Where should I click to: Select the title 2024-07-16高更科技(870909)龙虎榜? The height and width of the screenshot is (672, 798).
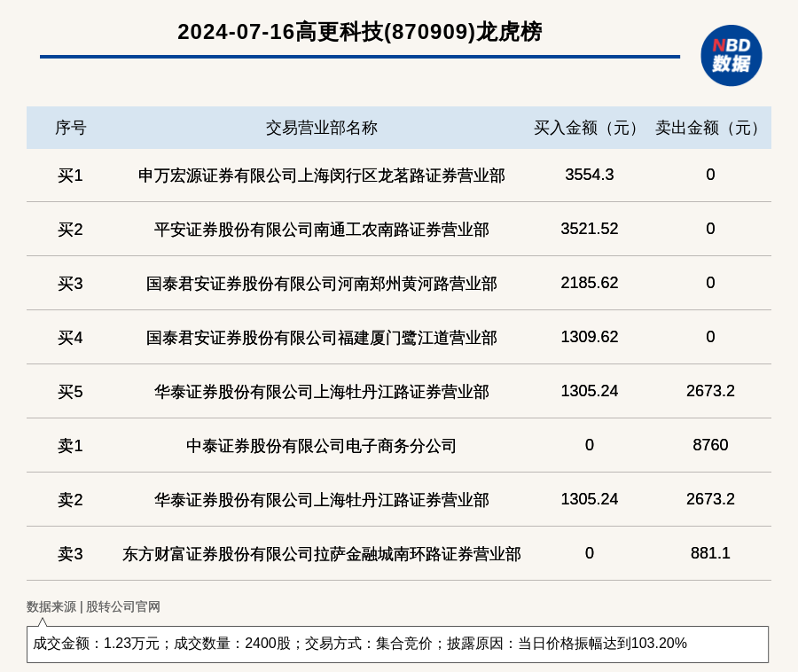coord(359,32)
